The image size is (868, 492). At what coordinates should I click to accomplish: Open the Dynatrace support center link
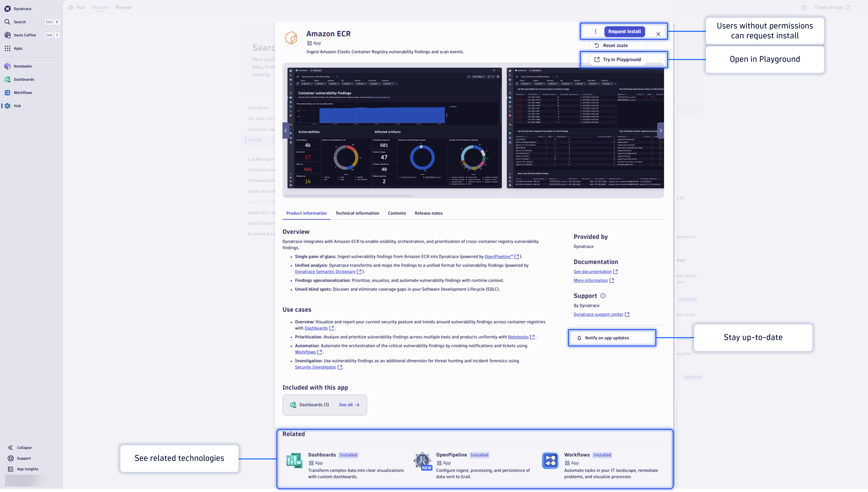[x=599, y=314]
